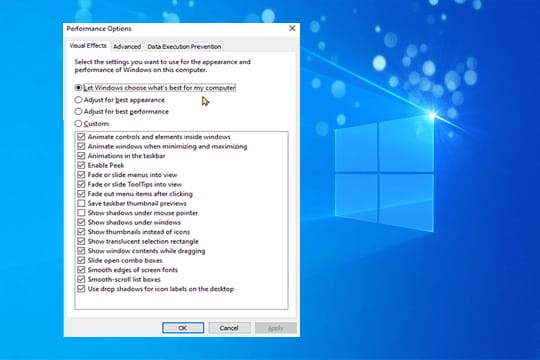540x360 pixels.
Task: Uncheck Fade out menu items after clicking
Action: coord(81,194)
